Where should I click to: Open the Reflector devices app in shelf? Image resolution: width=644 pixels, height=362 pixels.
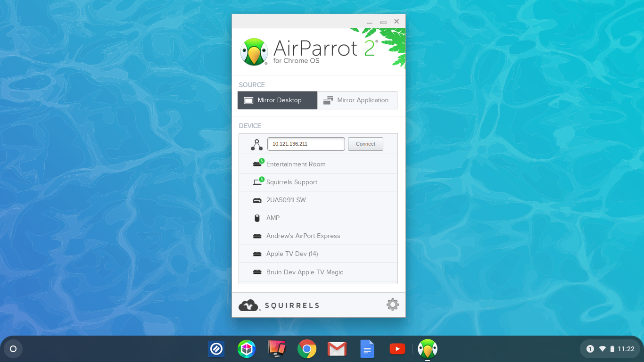click(x=277, y=349)
